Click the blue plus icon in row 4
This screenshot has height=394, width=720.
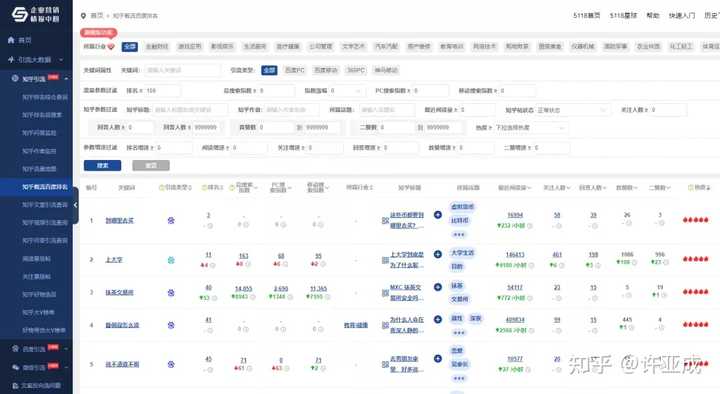438,319
